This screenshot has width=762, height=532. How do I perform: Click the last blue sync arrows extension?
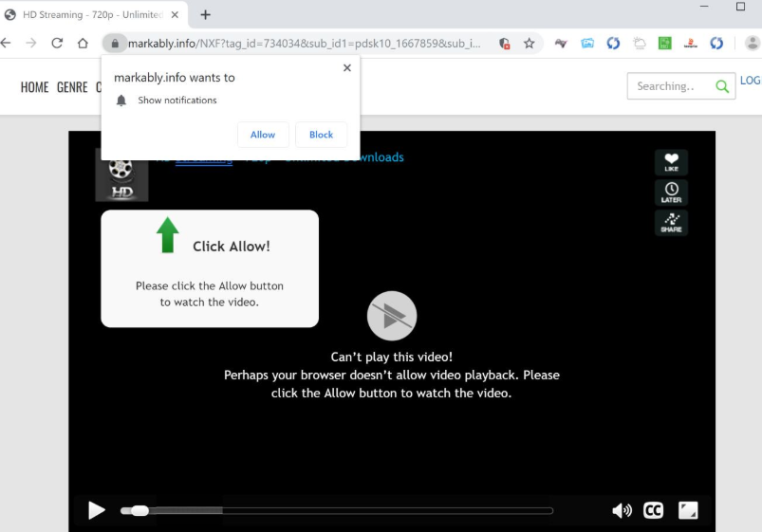716,44
